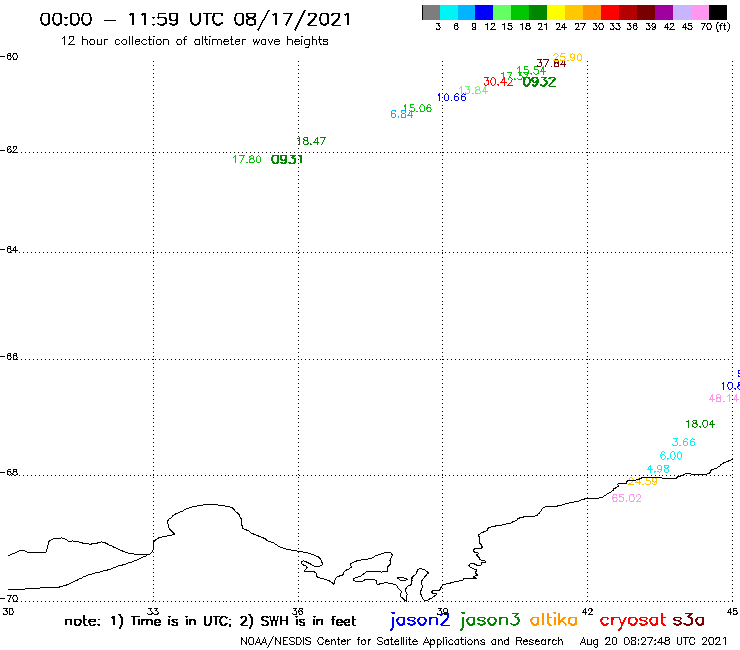
Task: Select the bright red legend swatch
Action: (x=610, y=12)
